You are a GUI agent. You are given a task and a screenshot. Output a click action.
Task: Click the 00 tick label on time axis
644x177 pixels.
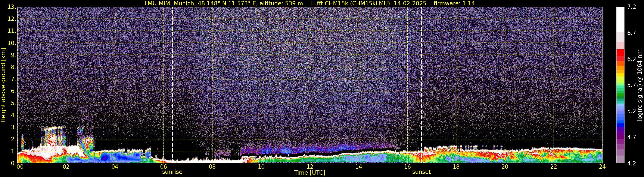20,167
